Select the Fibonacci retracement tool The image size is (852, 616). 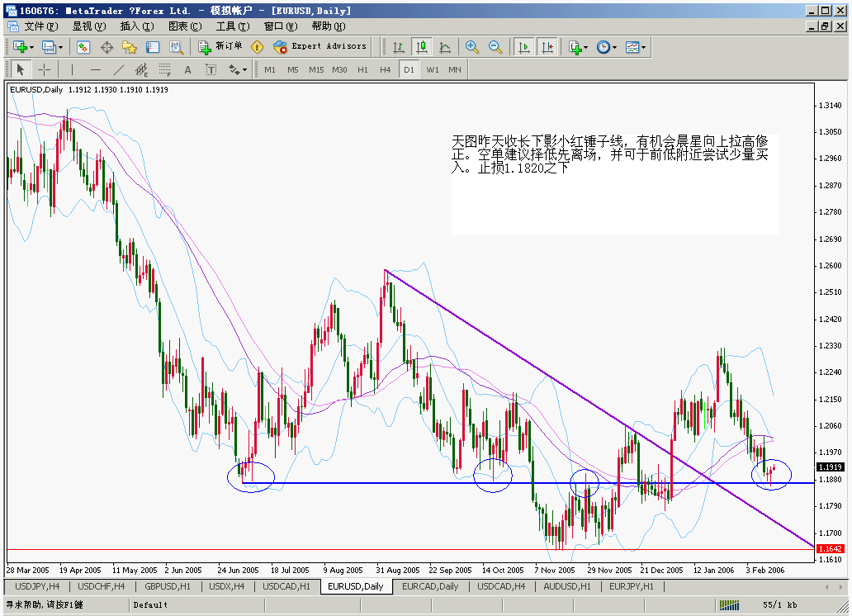[x=164, y=69]
